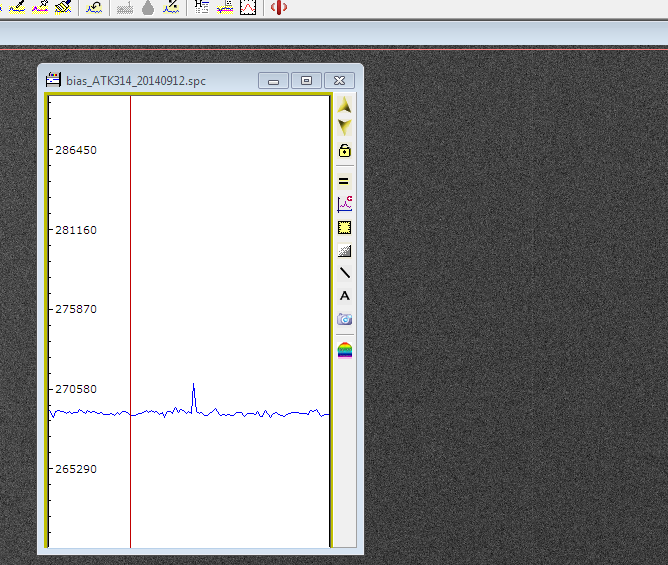The width and height of the screenshot is (668, 565).
Task: Click the eyedropper profile tool icon
Action: (17, 7)
